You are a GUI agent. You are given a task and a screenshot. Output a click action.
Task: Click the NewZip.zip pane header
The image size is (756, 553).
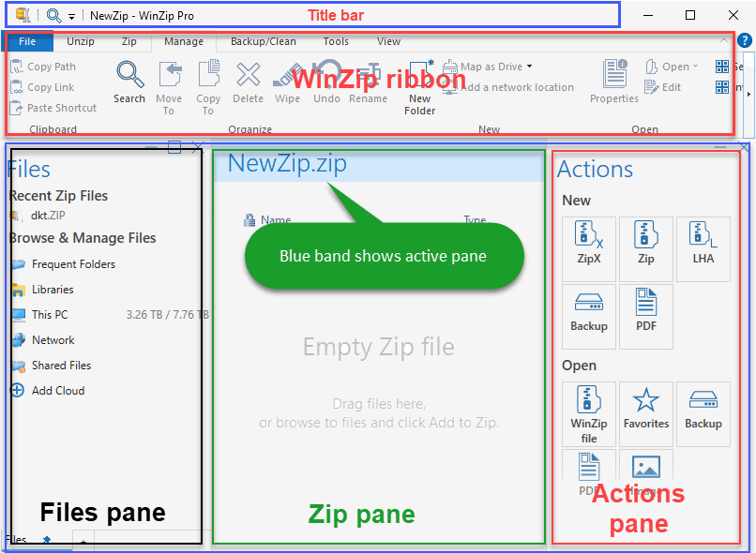pos(379,165)
